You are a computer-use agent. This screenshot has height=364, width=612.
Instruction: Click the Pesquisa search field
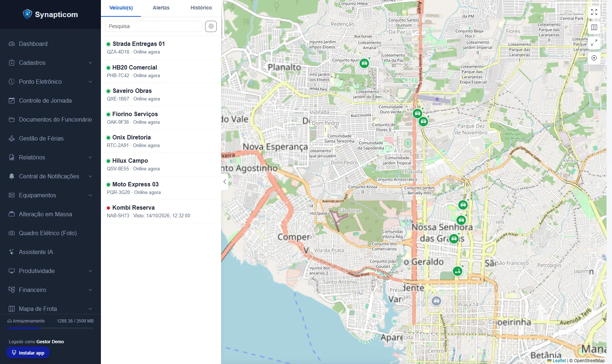tap(154, 26)
